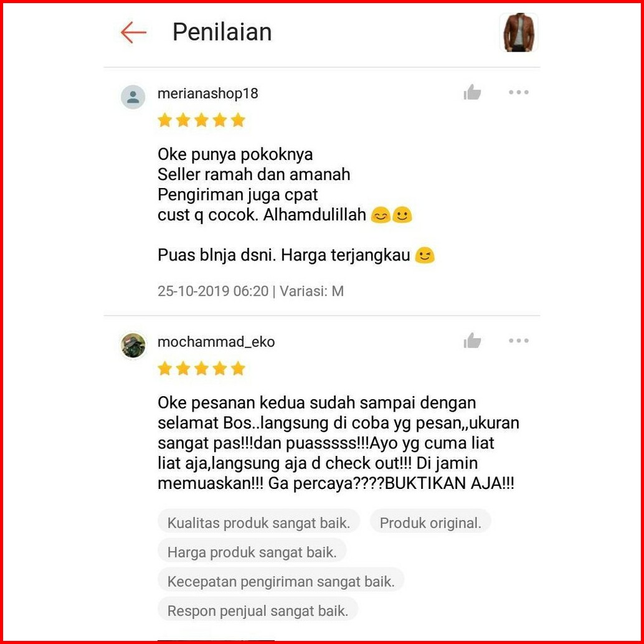Select the 'Kualitas produk sangat baik.' tag
This screenshot has height=644, width=644.
tap(258, 523)
